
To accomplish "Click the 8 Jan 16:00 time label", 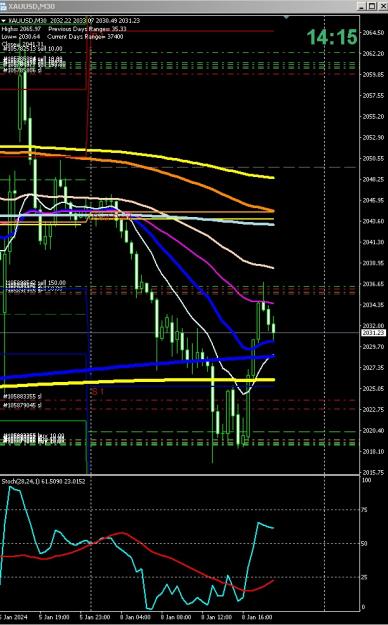I will 258,617.
